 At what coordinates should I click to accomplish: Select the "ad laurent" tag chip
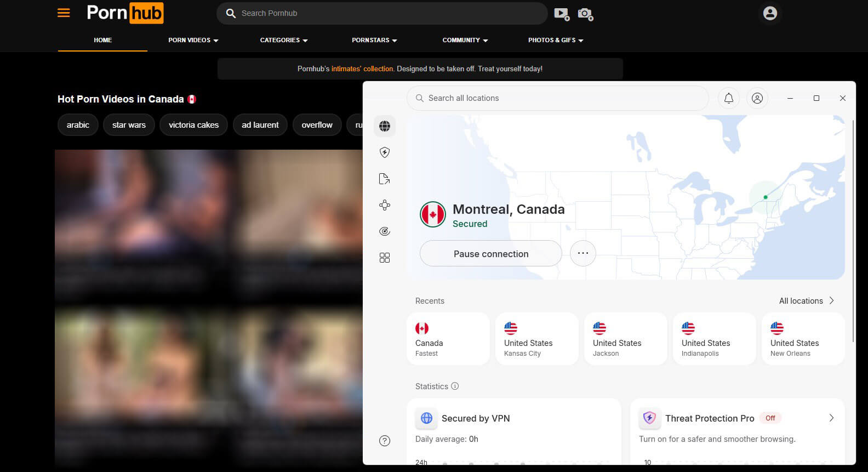click(260, 125)
